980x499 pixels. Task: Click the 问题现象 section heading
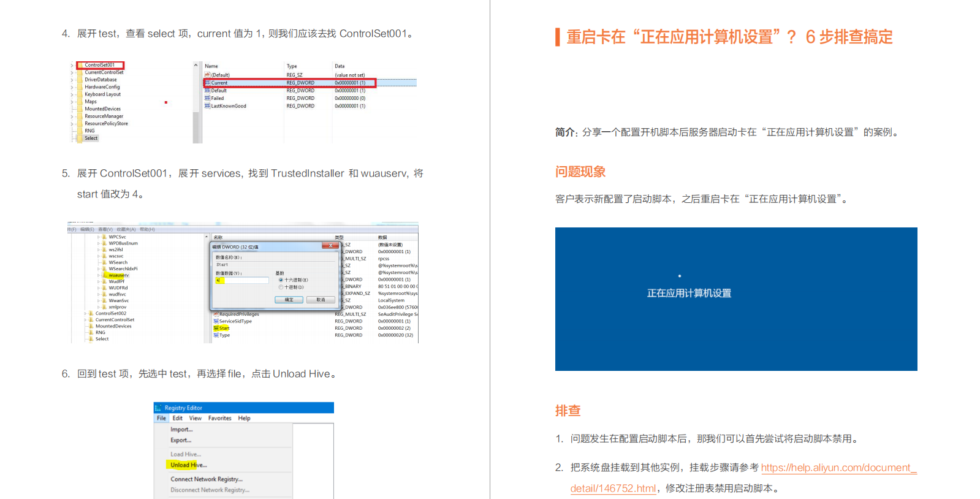click(x=580, y=172)
